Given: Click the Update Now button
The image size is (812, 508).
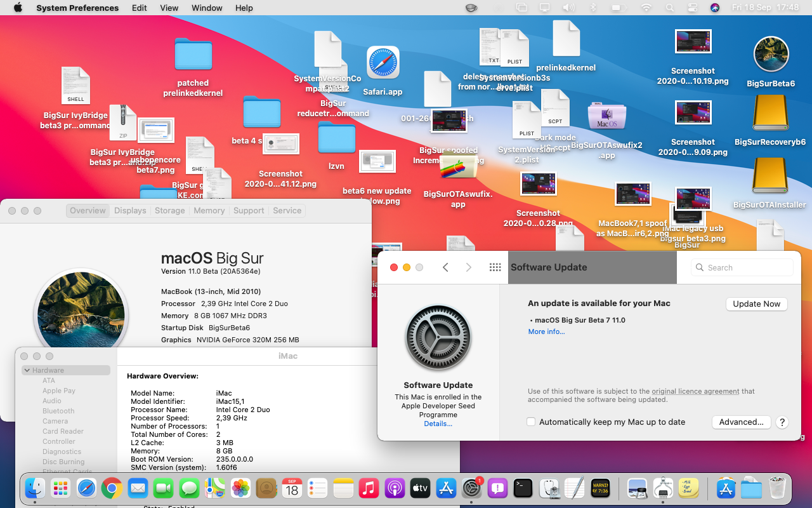Looking at the screenshot, I should [756, 304].
